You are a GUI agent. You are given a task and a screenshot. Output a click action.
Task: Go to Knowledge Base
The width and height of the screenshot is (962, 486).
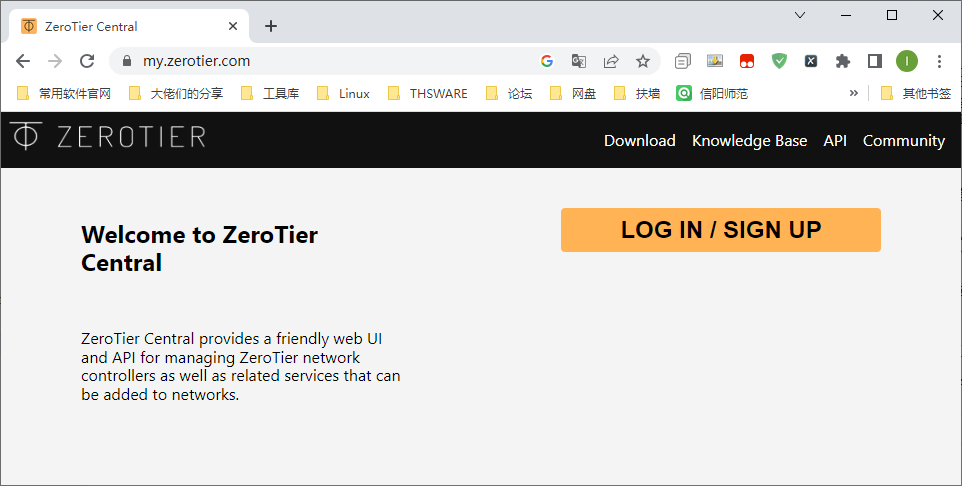(749, 141)
